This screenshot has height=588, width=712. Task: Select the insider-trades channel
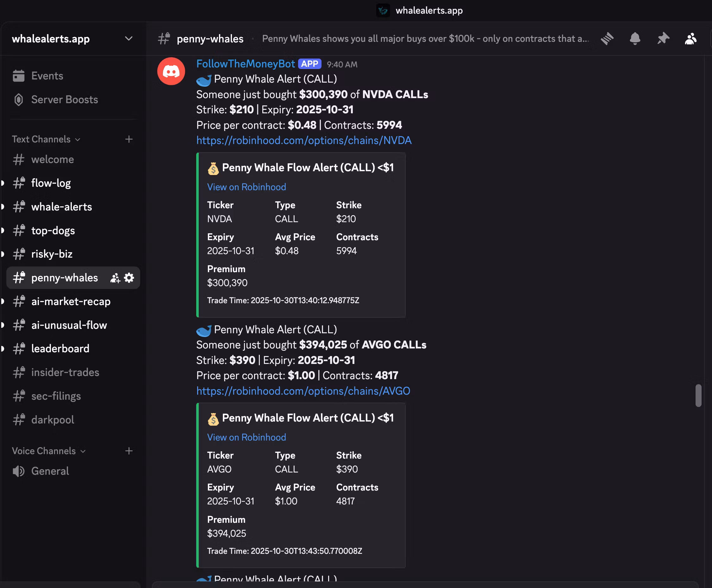click(65, 372)
